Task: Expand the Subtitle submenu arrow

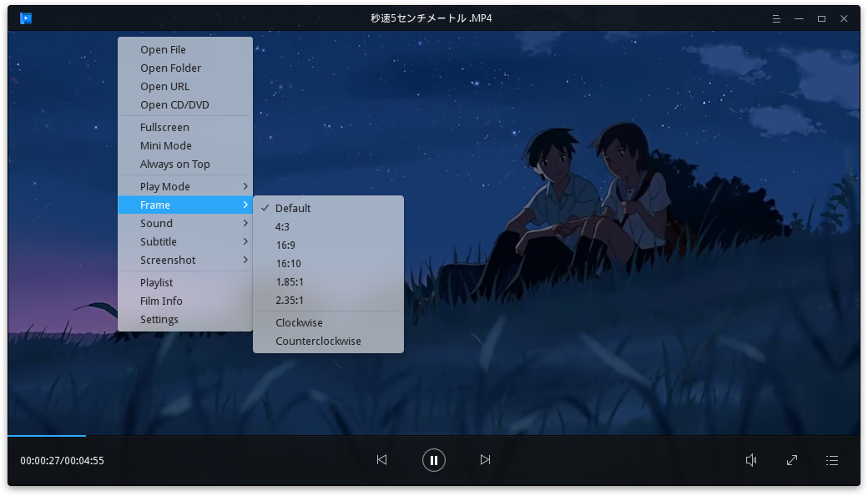Action: click(245, 241)
